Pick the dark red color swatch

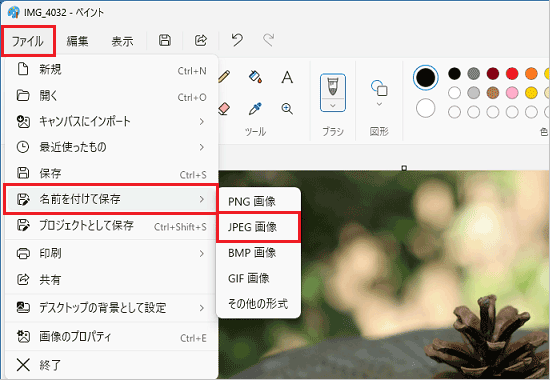pos(493,74)
